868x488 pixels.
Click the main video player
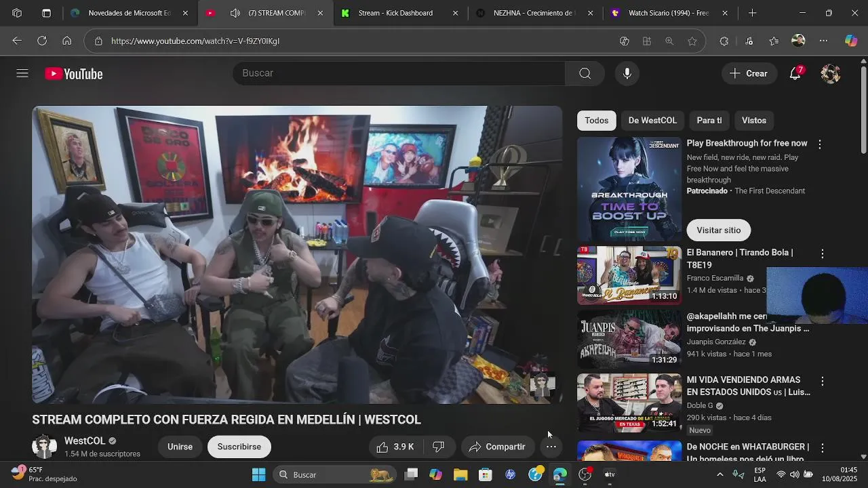[297, 255]
